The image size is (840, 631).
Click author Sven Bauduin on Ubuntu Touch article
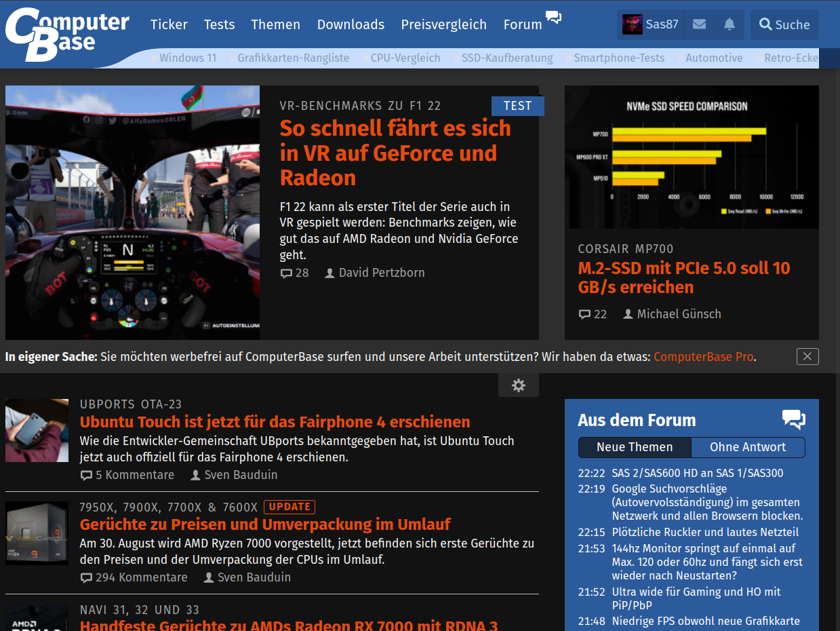(x=241, y=475)
